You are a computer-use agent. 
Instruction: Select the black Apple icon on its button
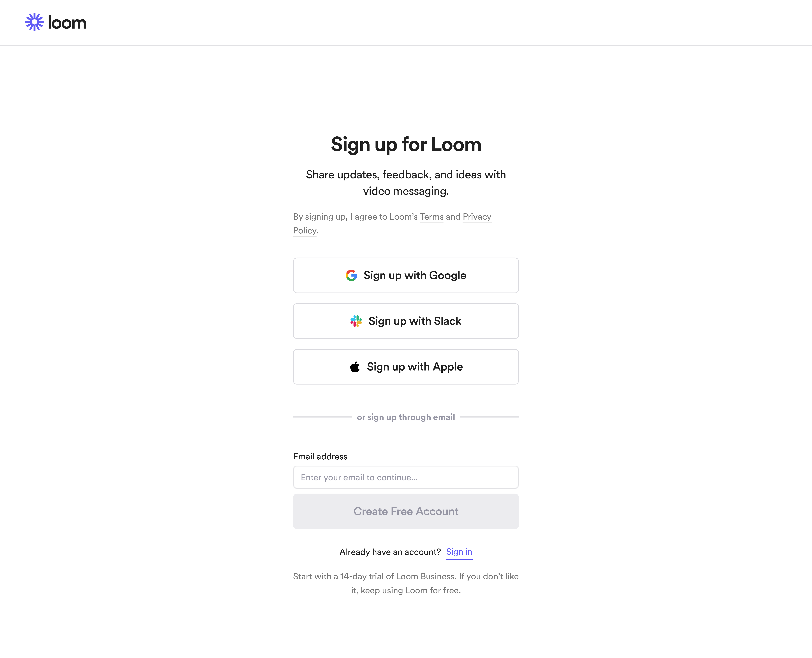tap(355, 367)
